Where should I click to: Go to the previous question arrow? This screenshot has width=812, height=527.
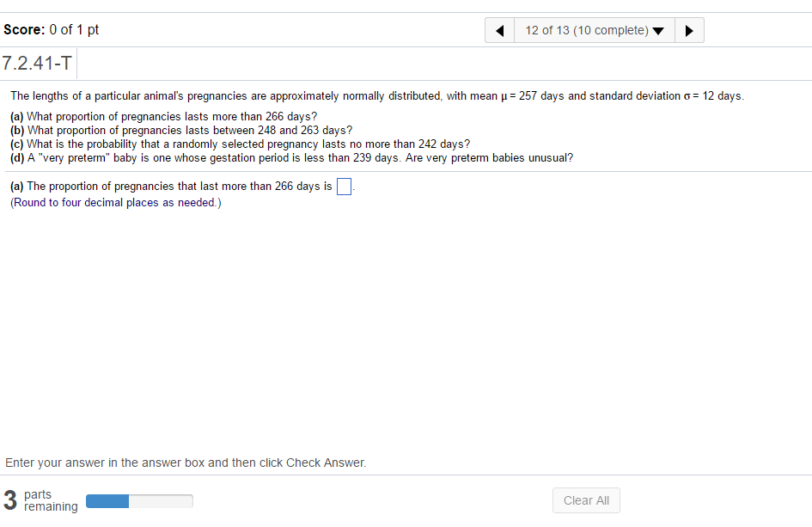click(499, 31)
